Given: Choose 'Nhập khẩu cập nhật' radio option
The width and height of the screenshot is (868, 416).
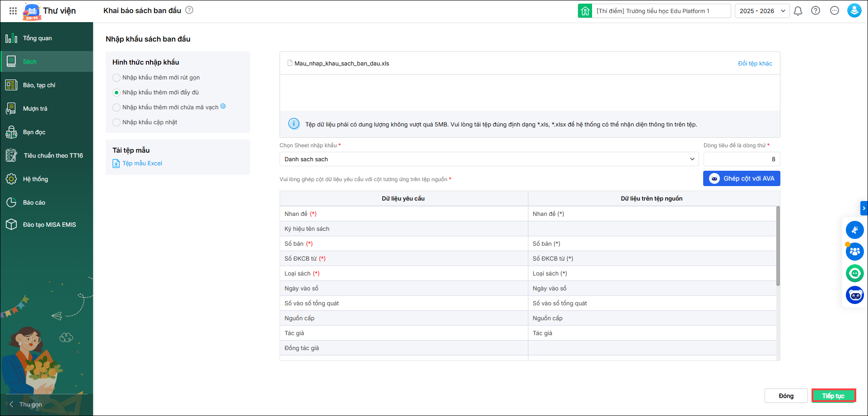Looking at the screenshot, I should (x=117, y=122).
